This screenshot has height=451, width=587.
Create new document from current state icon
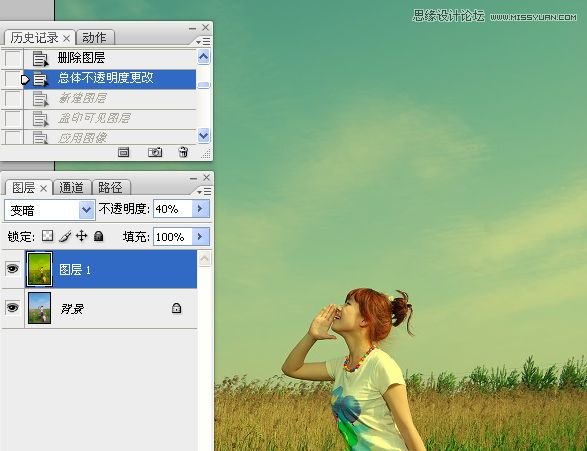124,152
